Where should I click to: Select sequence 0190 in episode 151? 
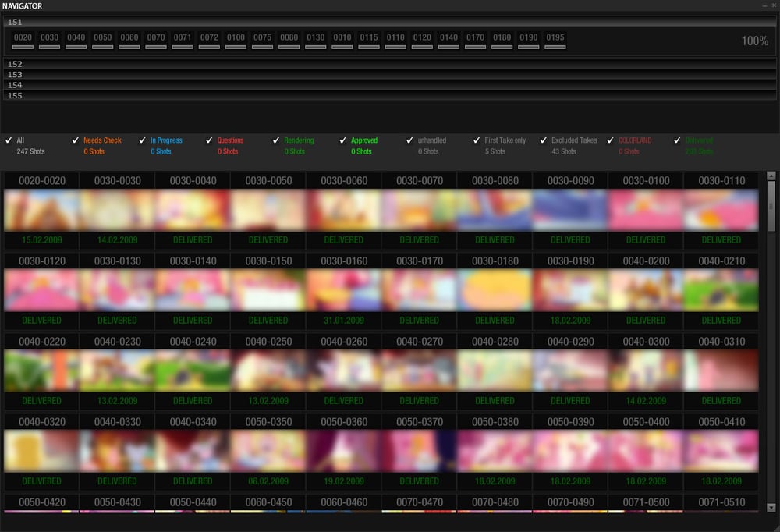[528, 41]
